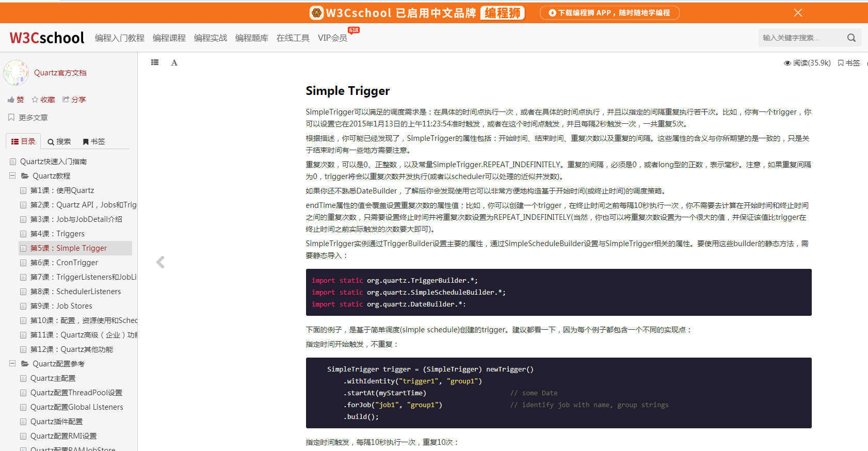Viewport: 868px width, 451px height.
Task: Open 第7课：TriggerListeners lesson
Action: click(83, 277)
